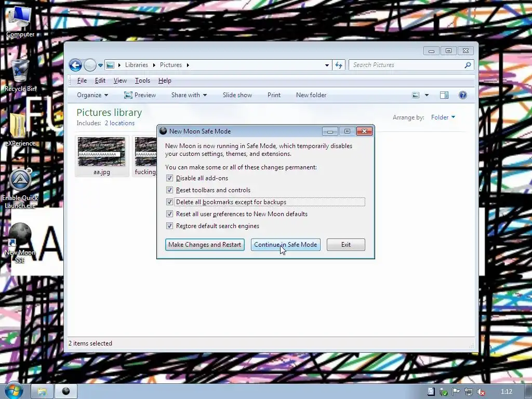Expand the arrow after Libraries breadcrumb

click(x=154, y=65)
